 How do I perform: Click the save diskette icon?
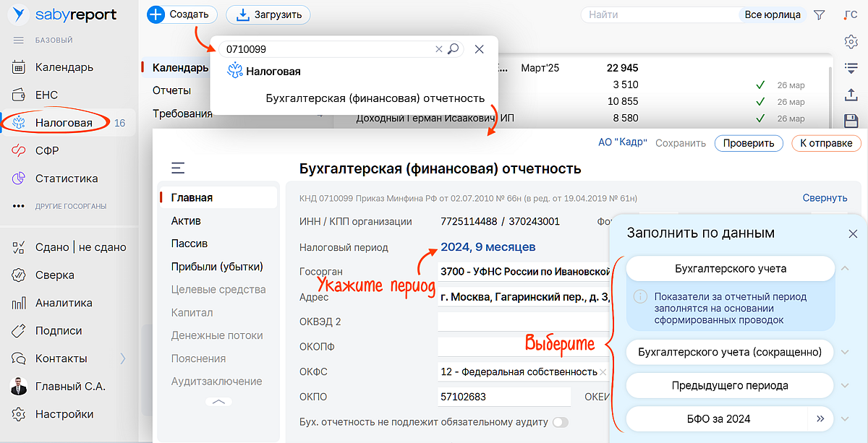851,121
